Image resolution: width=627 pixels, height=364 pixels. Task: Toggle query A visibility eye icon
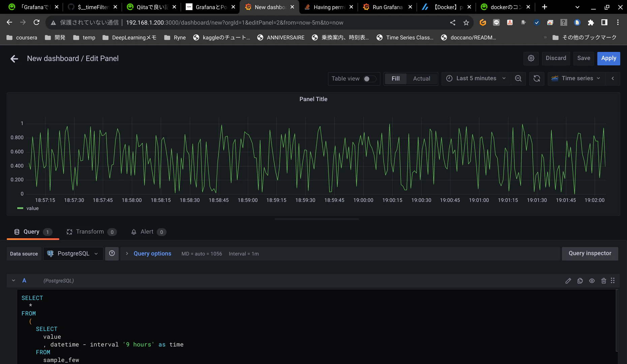point(592,281)
